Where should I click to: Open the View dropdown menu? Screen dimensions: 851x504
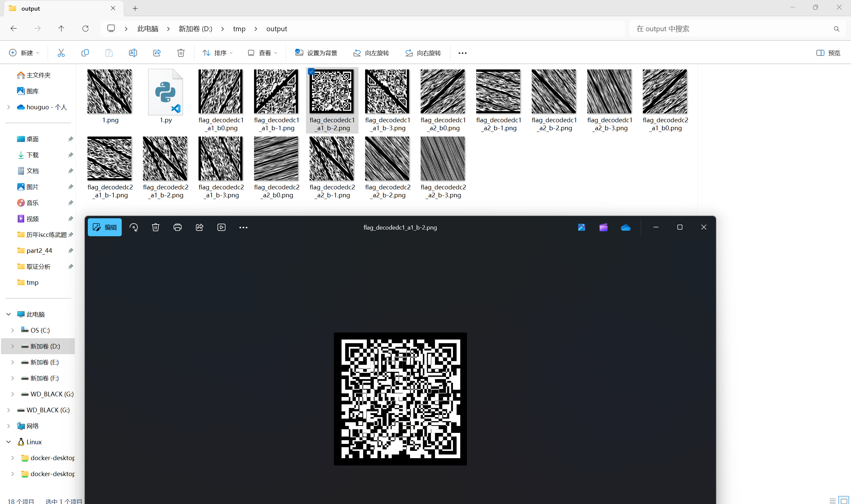coord(262,52)
